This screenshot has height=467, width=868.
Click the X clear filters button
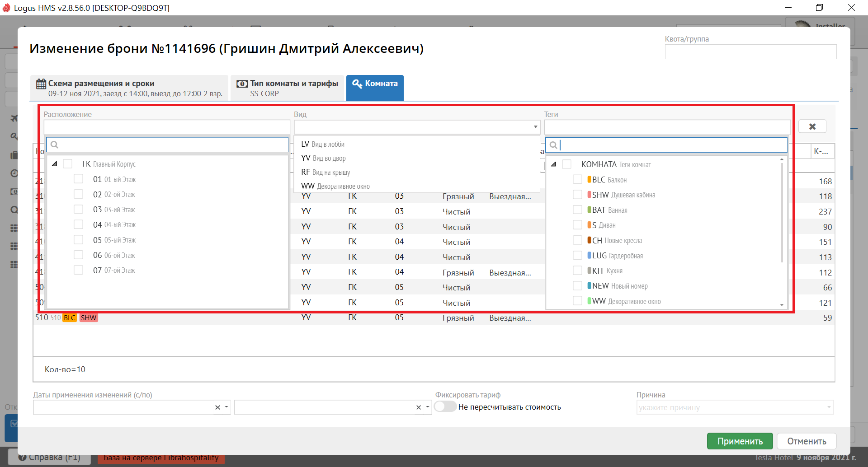click(812, 126)
